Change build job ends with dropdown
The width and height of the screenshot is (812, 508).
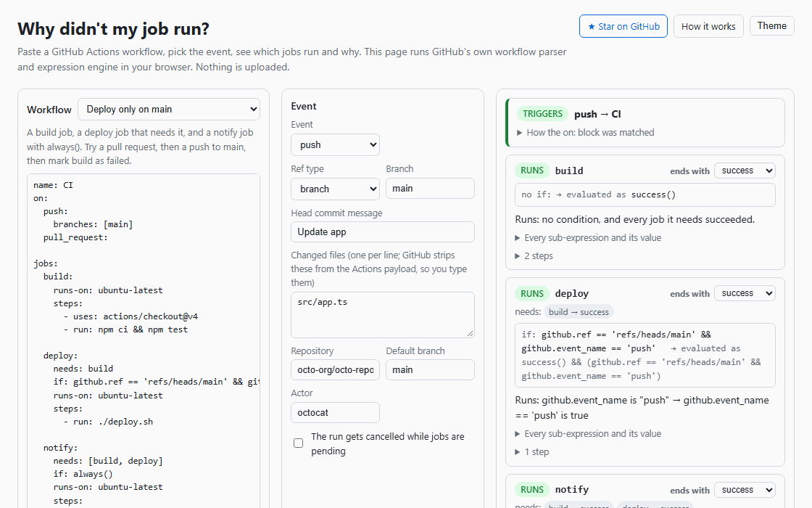pyautogui.click(x=744, y=171)
